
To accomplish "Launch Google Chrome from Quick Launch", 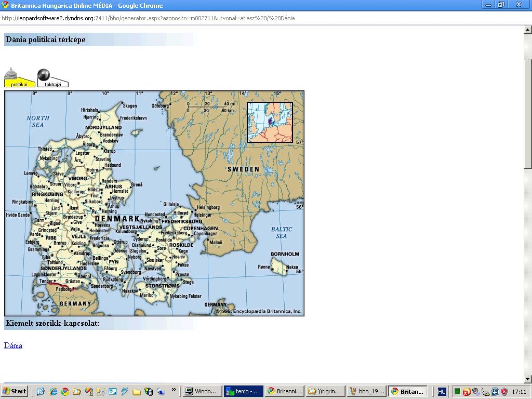I will 65,392.
